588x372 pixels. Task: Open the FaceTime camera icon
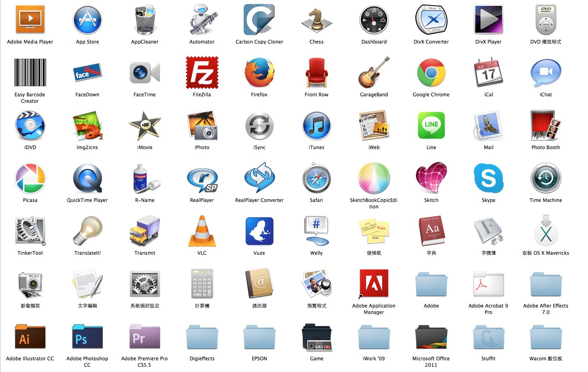[145, 73]
